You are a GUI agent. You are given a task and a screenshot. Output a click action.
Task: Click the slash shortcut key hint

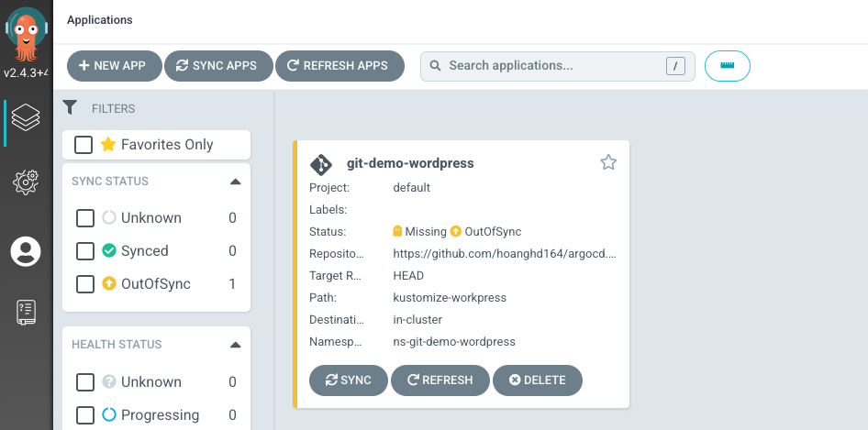coord(675,66)
